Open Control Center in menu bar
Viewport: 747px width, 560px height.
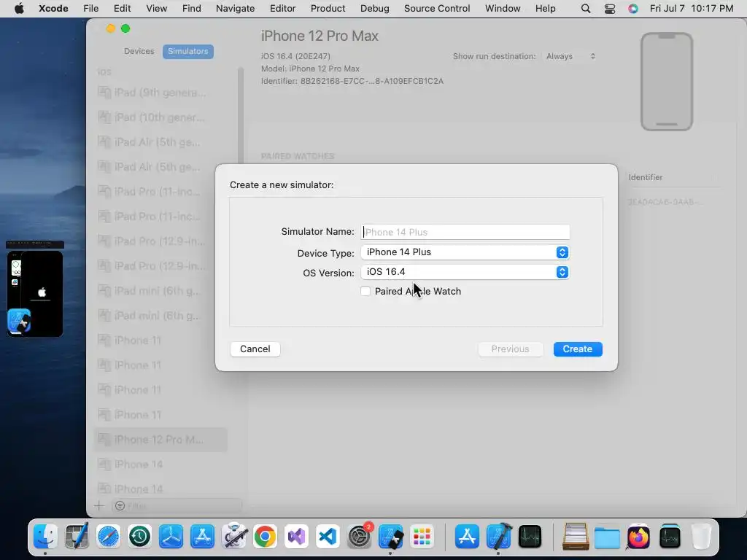click(x=609, y=9)
